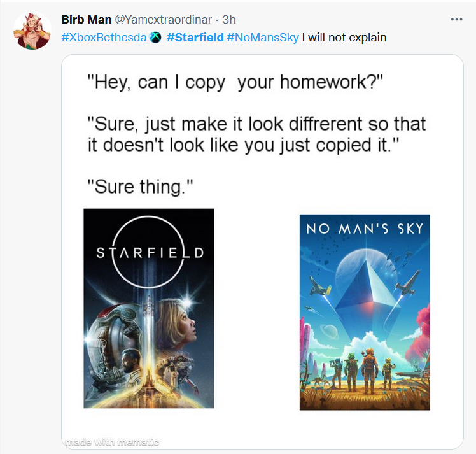Viewport: 476px width, 454px height.
Task: Click the No Man's Sky cover art
Action: click(365, 312)
